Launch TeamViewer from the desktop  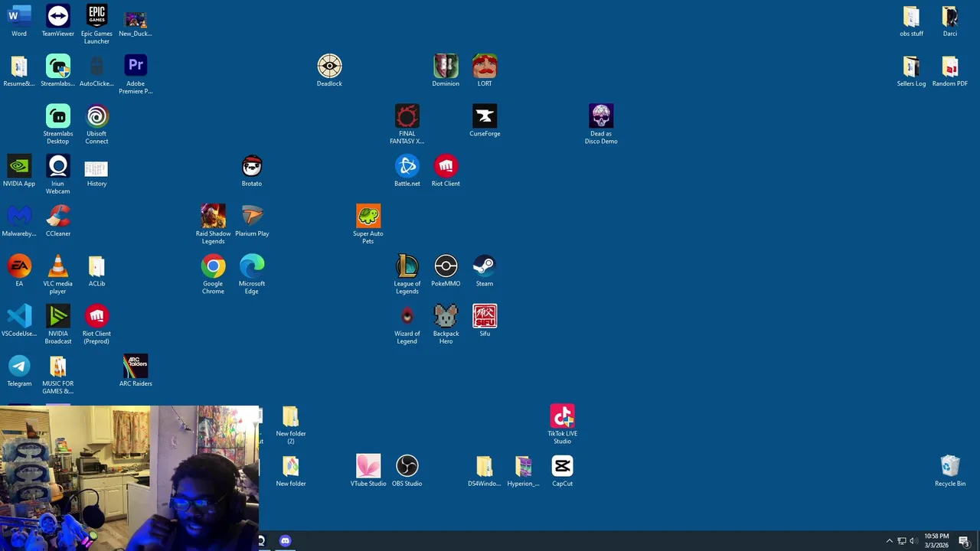click(58, 17)
